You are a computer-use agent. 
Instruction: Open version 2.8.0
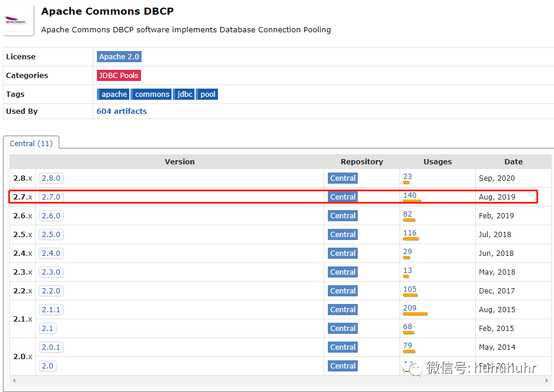click(51, 178)
